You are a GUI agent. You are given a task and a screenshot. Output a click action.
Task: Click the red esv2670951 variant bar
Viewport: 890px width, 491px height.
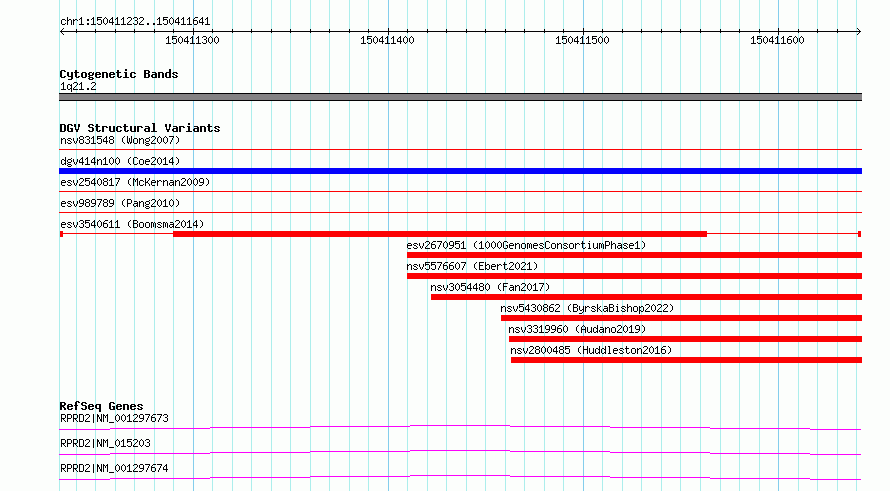click(634, 255)
